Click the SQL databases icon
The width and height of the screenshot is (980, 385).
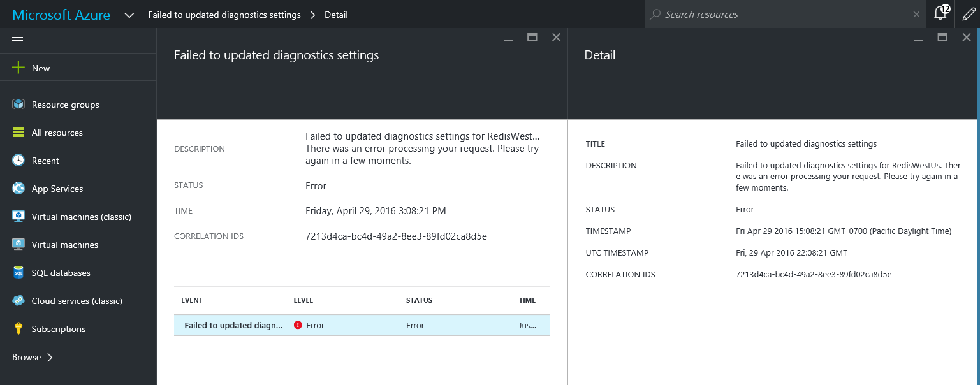click(x=18, y=273)
